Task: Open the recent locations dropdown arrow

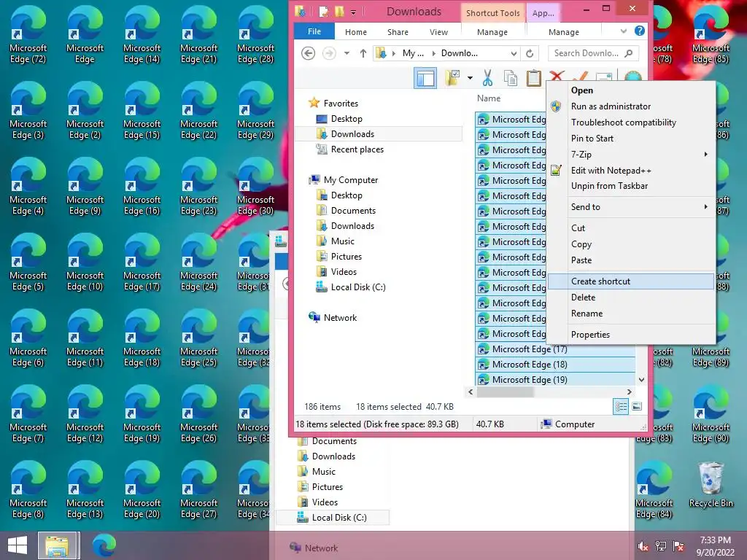Action: (347, 53)
